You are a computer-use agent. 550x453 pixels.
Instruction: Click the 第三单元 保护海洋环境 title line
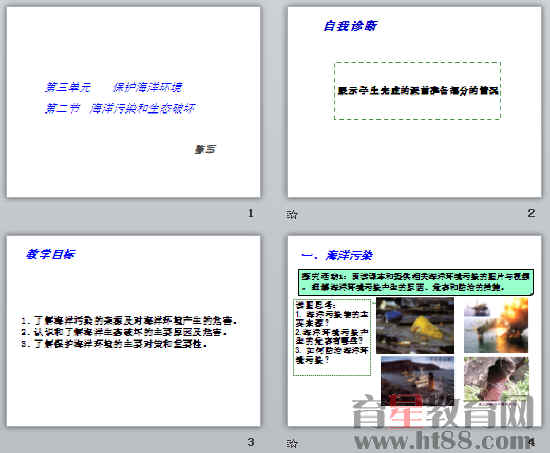[114, 87]
